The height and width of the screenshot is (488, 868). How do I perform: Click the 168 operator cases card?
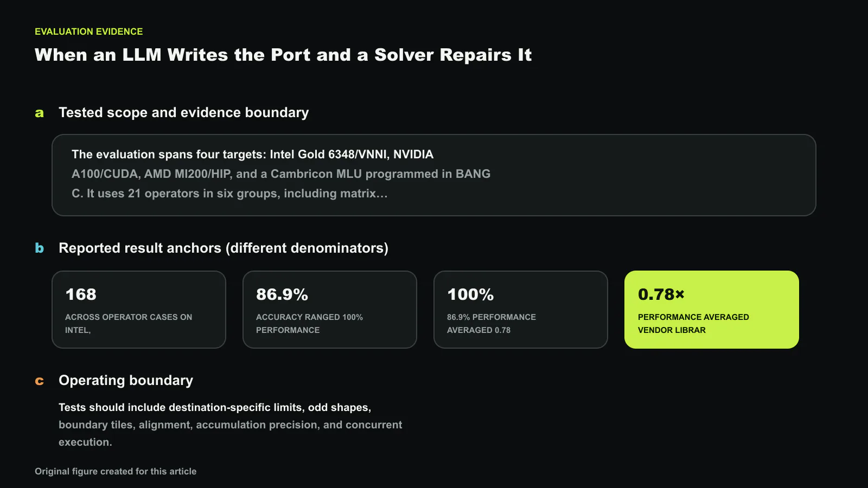tap(139, 310)
